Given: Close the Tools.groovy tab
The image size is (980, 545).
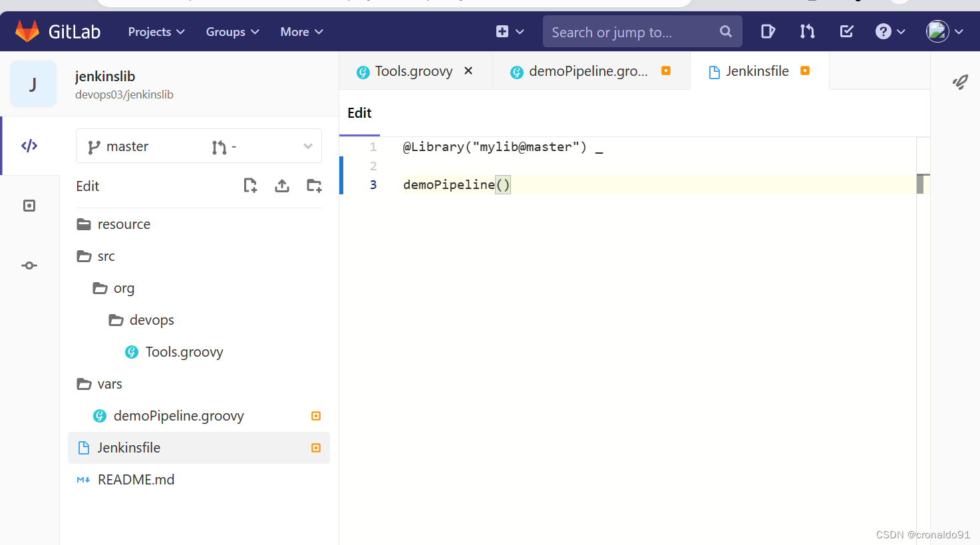Looking at the screenshot, I should click(468, 71).
